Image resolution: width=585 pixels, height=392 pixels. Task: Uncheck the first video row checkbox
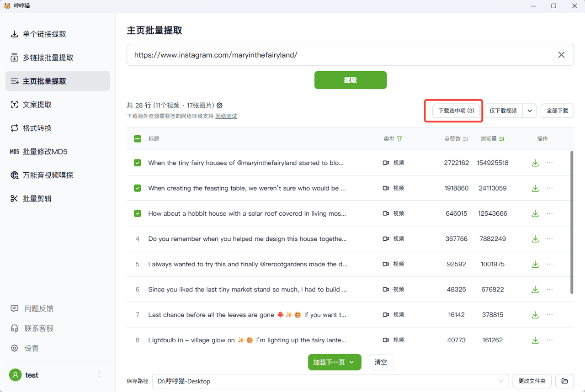(138, 163)
